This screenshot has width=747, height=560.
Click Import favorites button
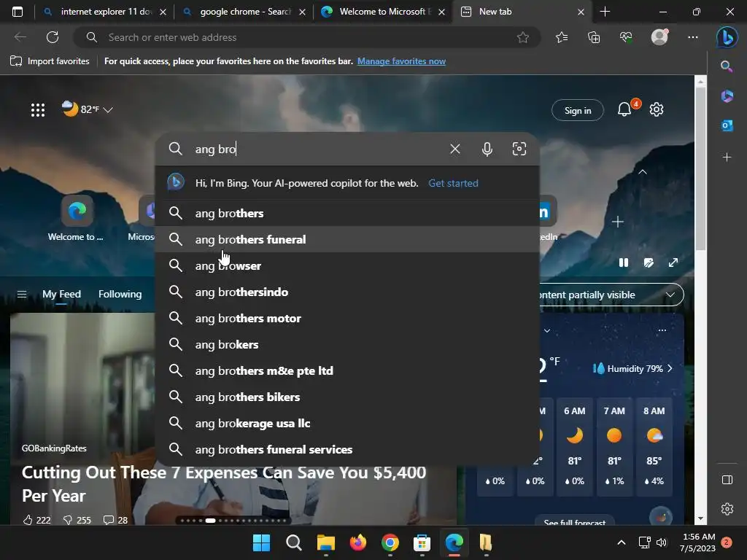[x=50, y=61]
